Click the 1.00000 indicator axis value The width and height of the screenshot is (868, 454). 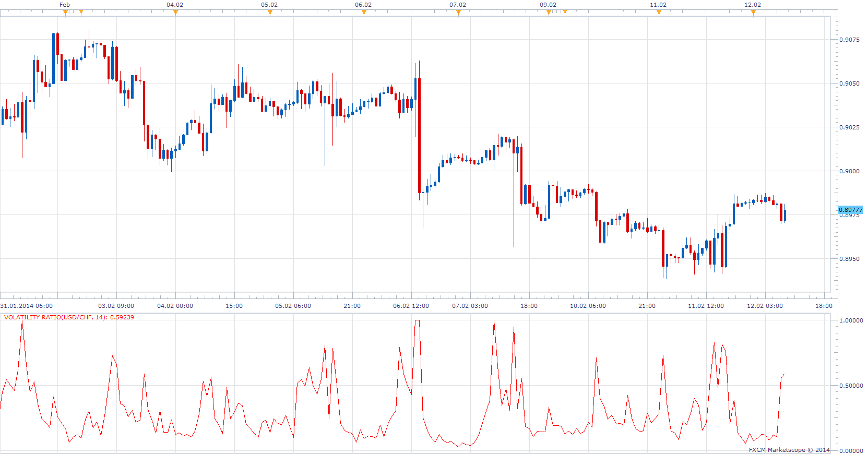pyautogui.click(x=851, y=320)
